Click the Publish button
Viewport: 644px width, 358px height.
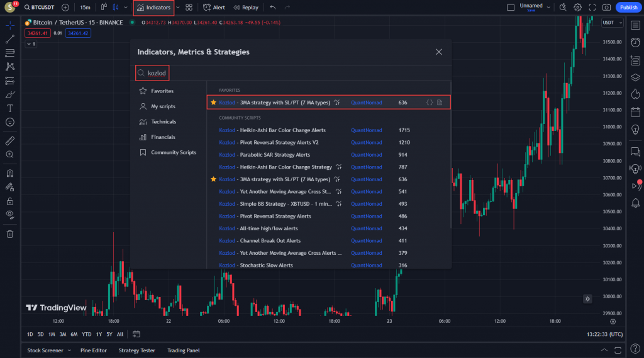click(x=628, y=8)
